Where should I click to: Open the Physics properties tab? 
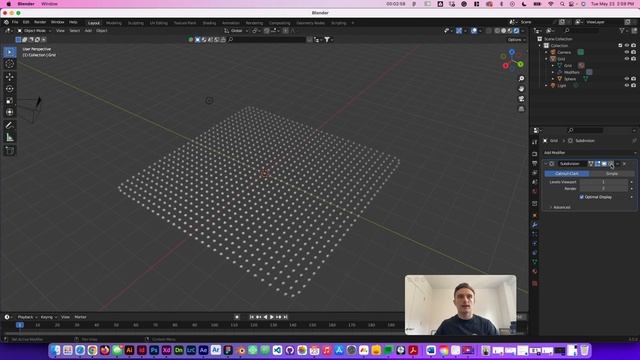[535, 244]
